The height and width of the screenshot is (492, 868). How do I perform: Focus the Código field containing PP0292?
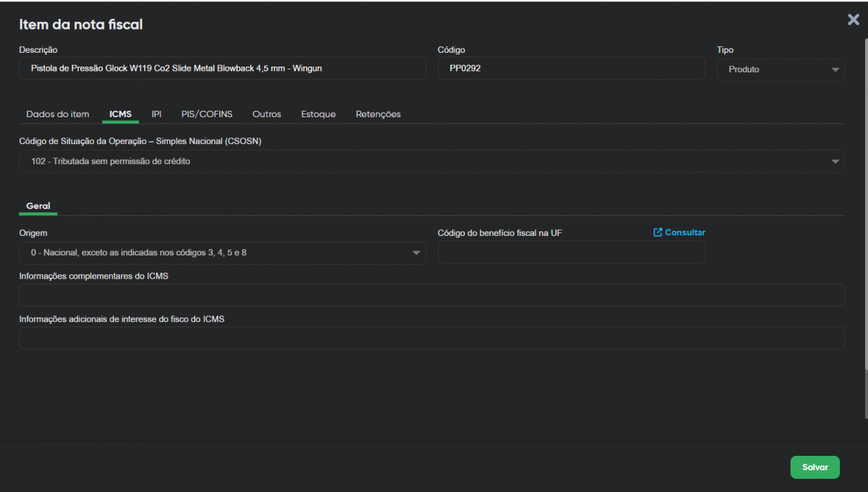point(571,69)
